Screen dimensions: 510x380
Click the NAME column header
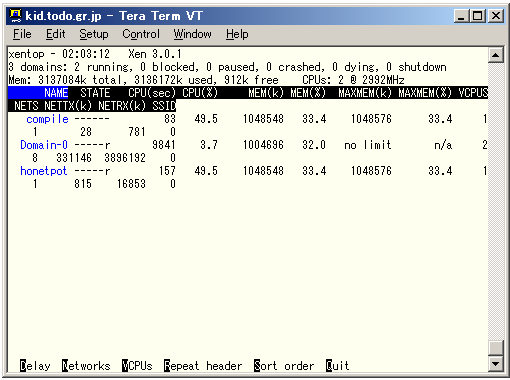56,93
